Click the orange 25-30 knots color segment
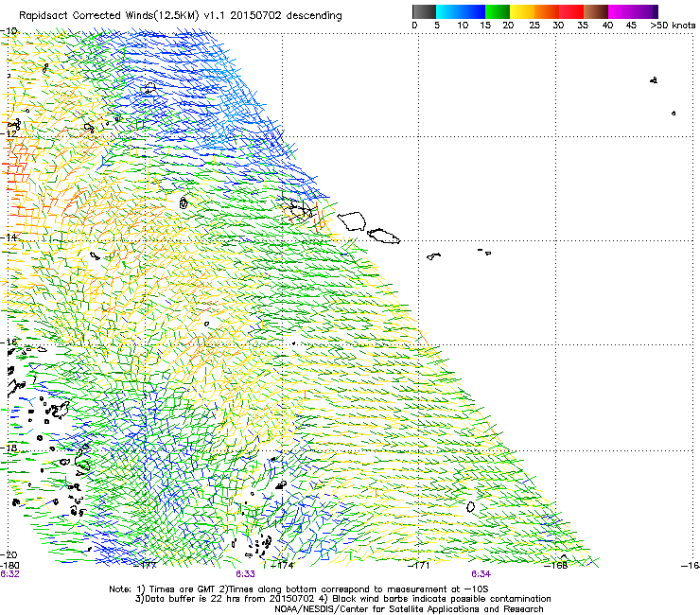The height and width of the screenshot is (615, 700). point(547,11)
